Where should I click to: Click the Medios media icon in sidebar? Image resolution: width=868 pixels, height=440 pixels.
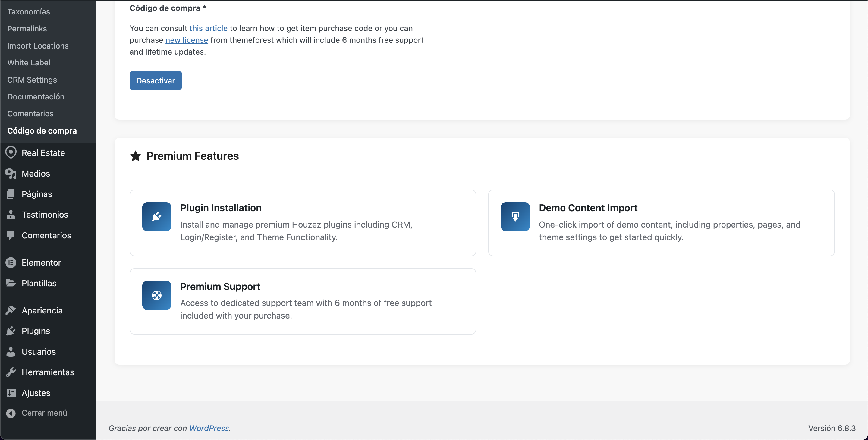(11, 174)
